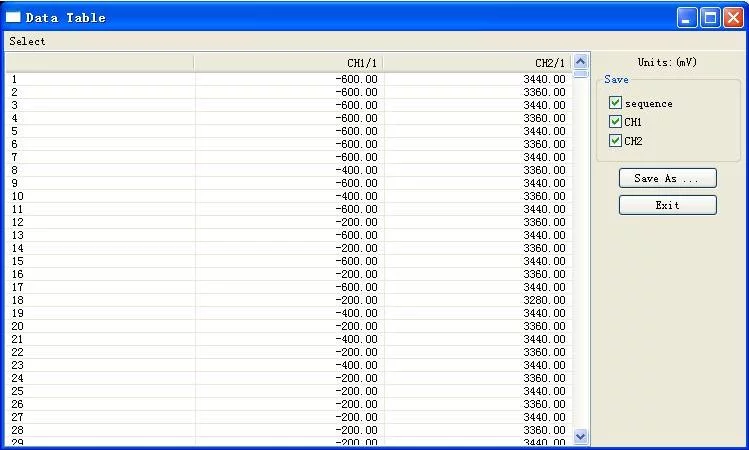Select row number 16
Image resolution: width=749 pixels, height=450 pixels.
pyautogui.click(x=18, y=274)
